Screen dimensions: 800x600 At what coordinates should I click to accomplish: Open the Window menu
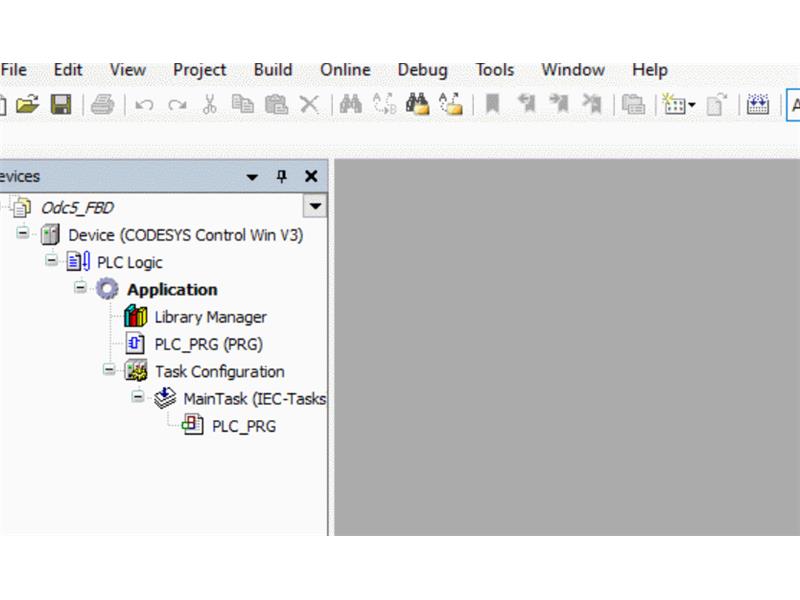[573, 70]
